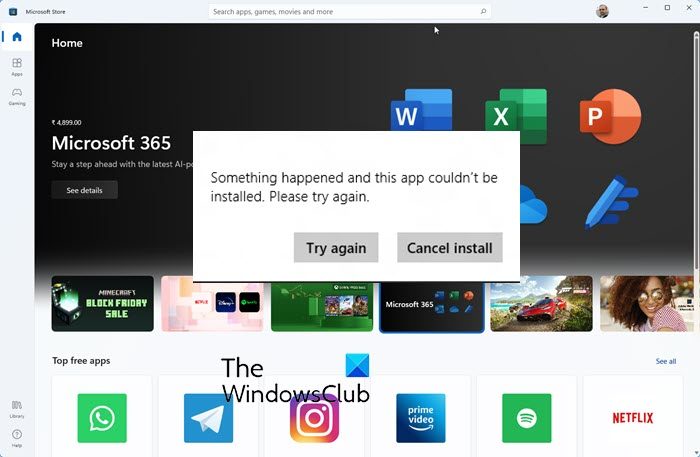Select the red racing car thumbnail

point(542,303)
